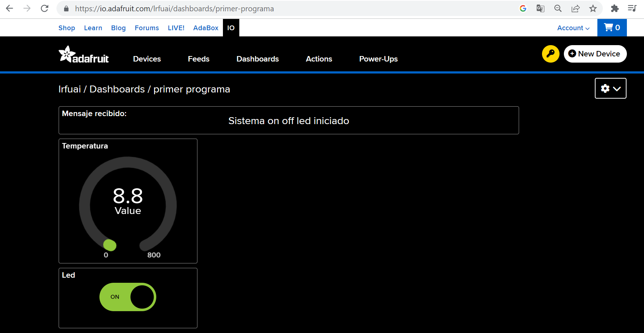Click the New Device button
The image size is (644, 333).
pos(595,54)
